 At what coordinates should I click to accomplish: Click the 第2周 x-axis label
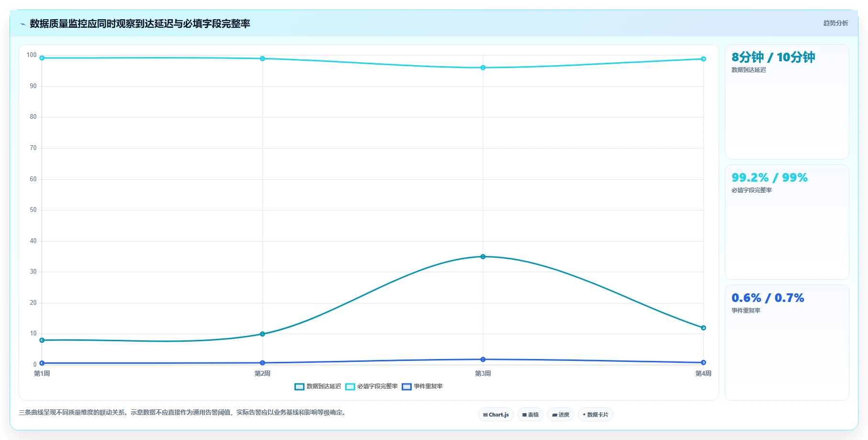coord(262,373)
